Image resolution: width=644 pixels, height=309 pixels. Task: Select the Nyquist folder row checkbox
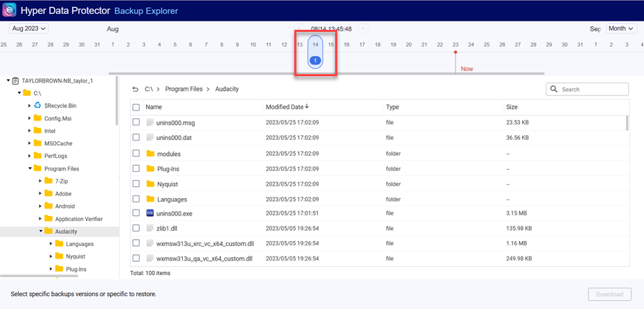click(136, 184)
